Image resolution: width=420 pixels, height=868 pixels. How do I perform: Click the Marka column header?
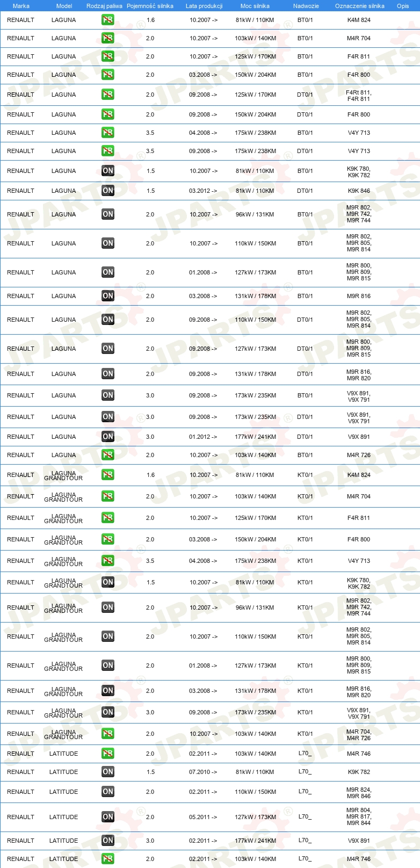21,6
